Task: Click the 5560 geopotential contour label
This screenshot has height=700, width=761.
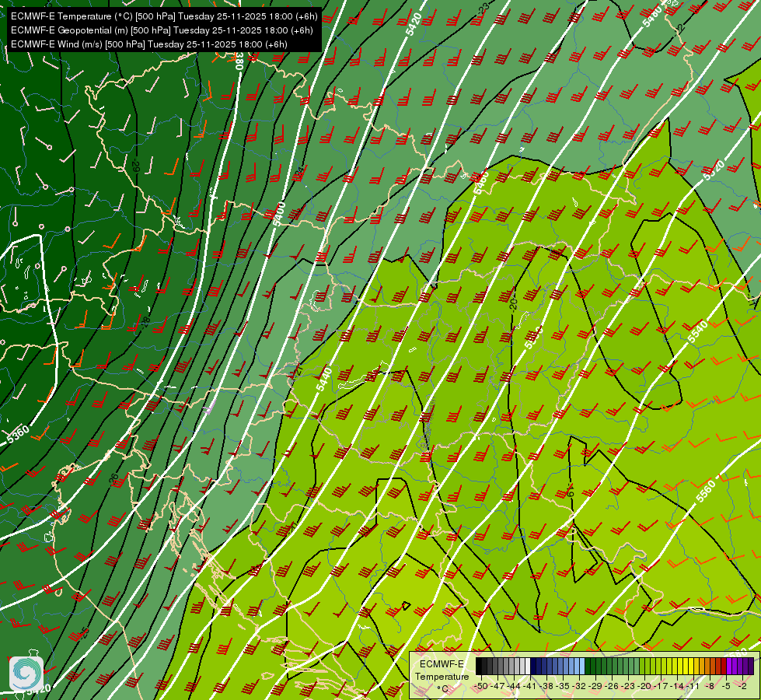Action: 705,491
